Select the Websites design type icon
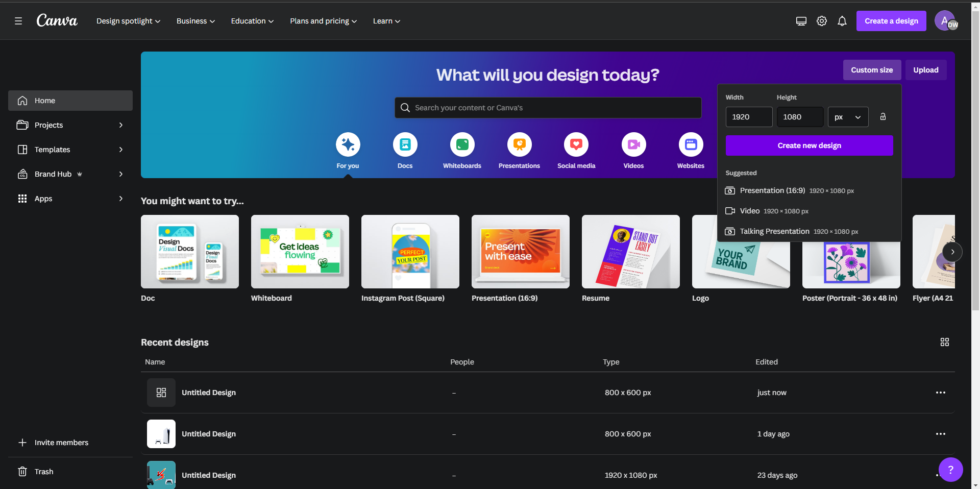This screenshot has height=489, width=980. click(x=691, y=144)
